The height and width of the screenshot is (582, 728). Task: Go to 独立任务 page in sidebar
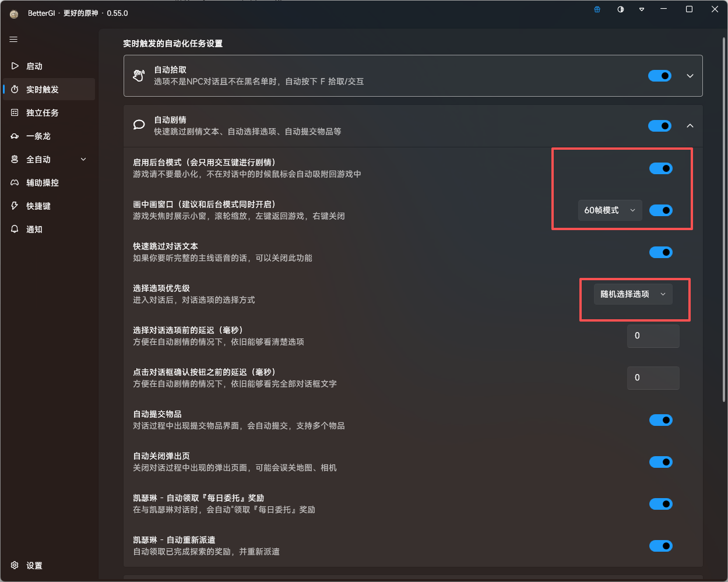(x=43, y=112)
